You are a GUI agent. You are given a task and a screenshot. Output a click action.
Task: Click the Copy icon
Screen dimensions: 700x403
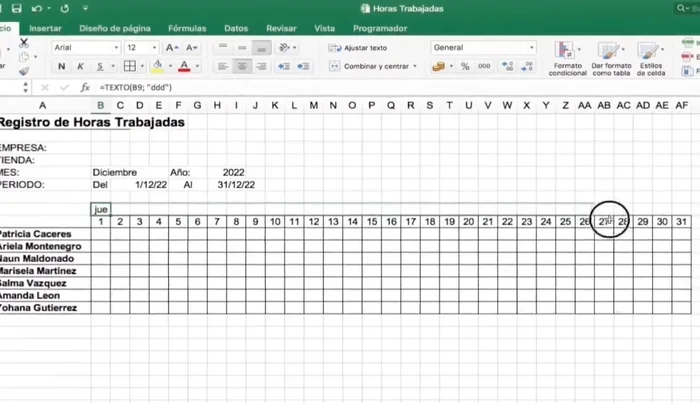tap(24, 57)
